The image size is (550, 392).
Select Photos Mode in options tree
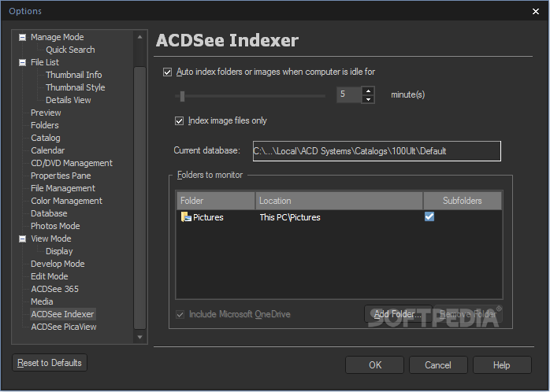point(55,226)
